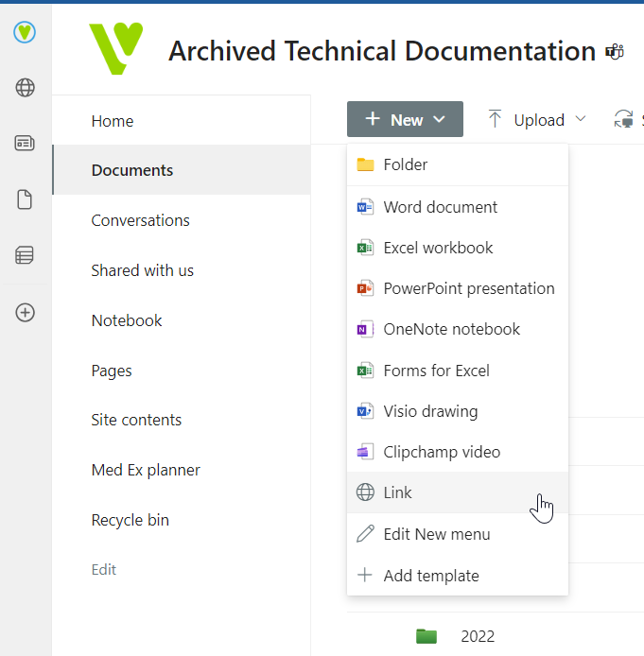Open the 2022 folder

tap(478, 636)
